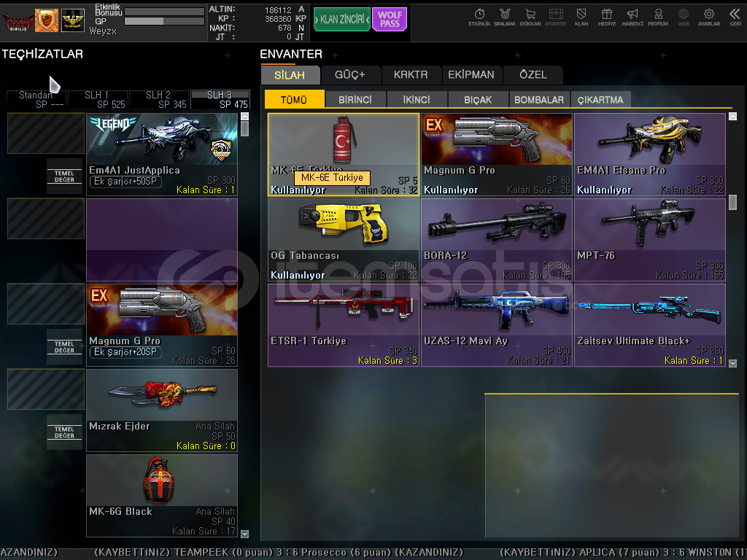This screenshot has height=560, width=747.
Task: Open the Ayarlar settings gear
Action: click(x=709, y=17)
